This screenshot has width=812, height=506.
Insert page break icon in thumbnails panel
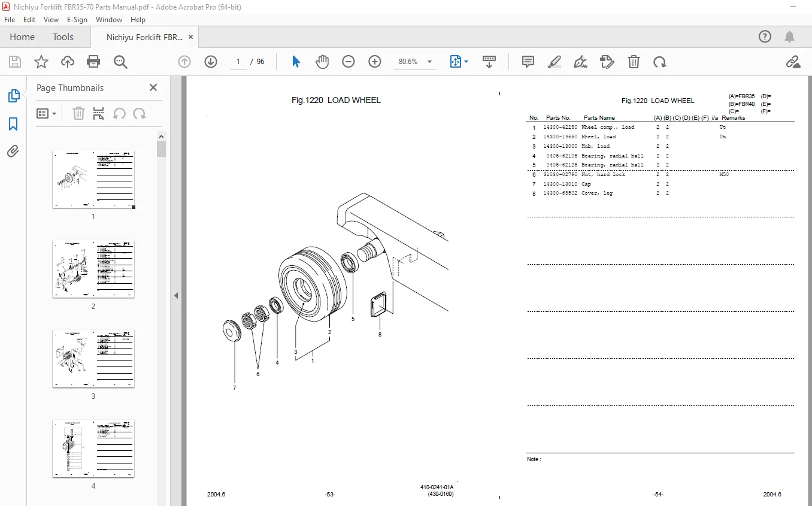pos(99,113)
